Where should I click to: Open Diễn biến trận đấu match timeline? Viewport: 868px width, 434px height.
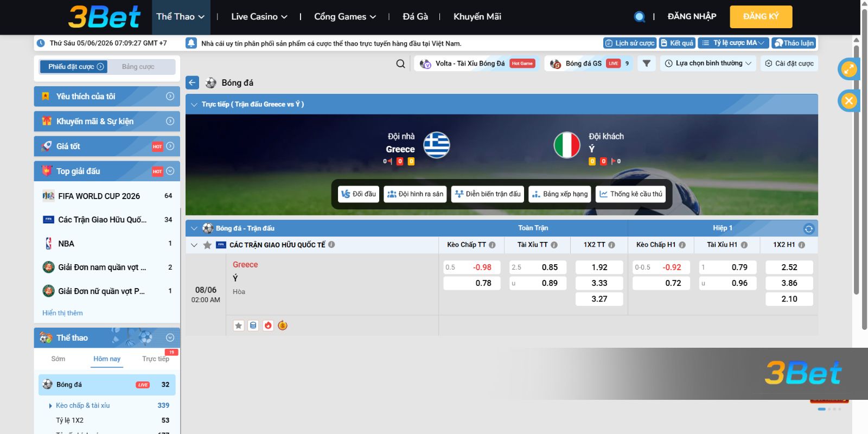[488, 194]
